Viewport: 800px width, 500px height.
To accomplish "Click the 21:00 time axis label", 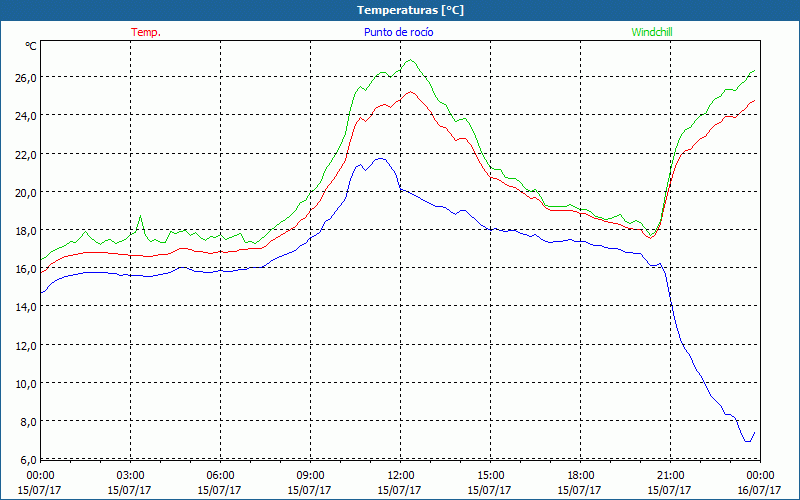I will 670,476.
